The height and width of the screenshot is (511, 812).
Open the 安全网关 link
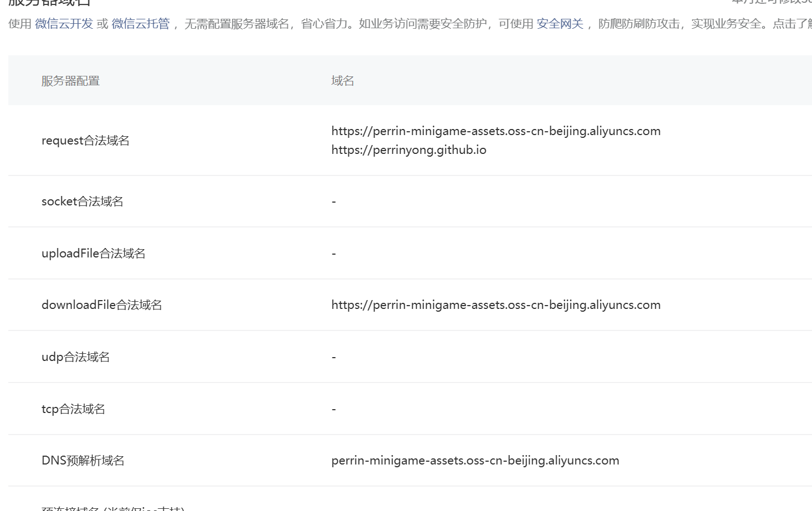coord(560,24)
